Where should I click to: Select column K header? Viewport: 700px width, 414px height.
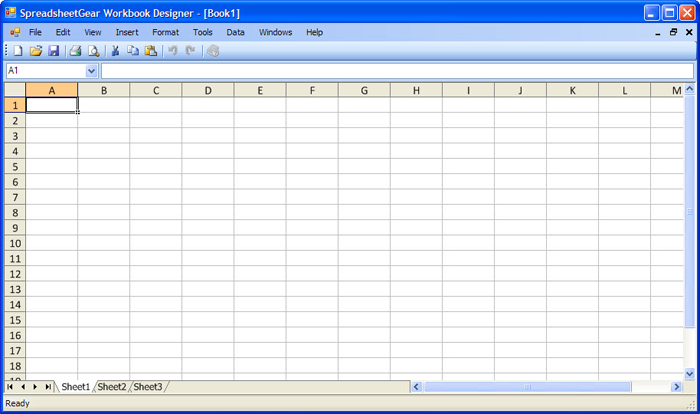point(573,90)
